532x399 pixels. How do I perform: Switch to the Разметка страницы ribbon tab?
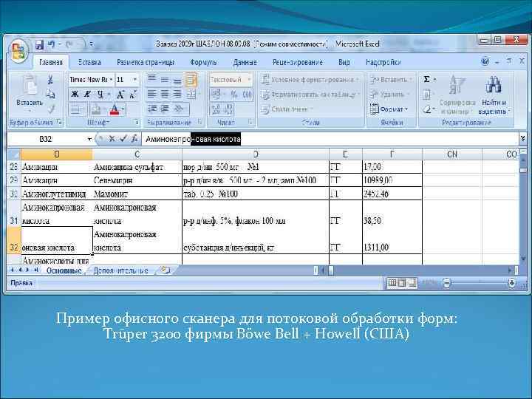[146, 62]
